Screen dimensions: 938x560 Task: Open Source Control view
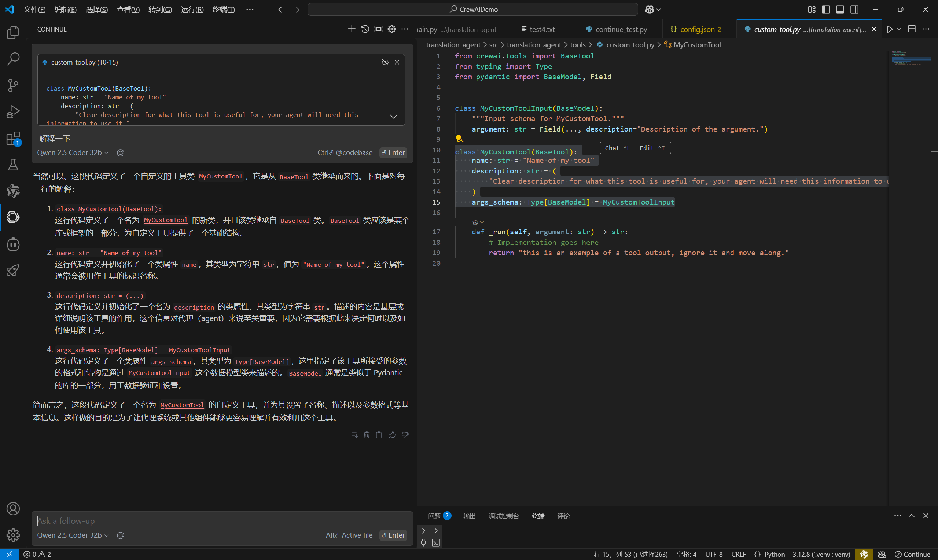click(13, 85)
